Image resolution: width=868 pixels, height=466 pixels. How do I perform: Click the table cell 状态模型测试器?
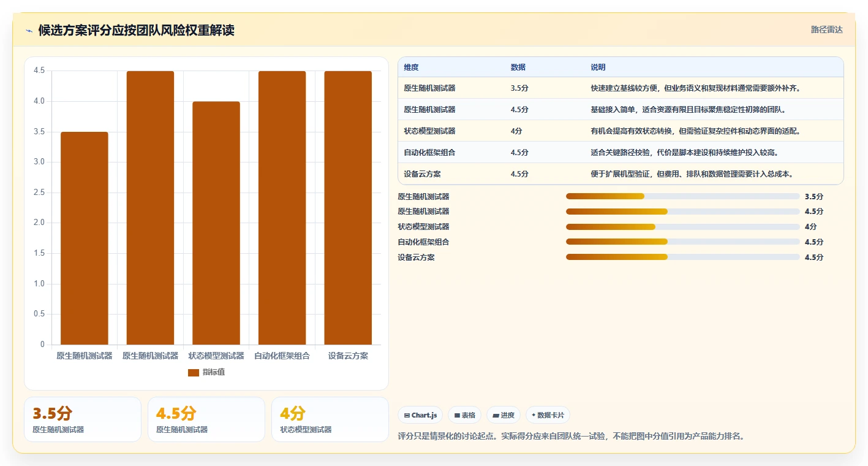click(x=429, y=131)
